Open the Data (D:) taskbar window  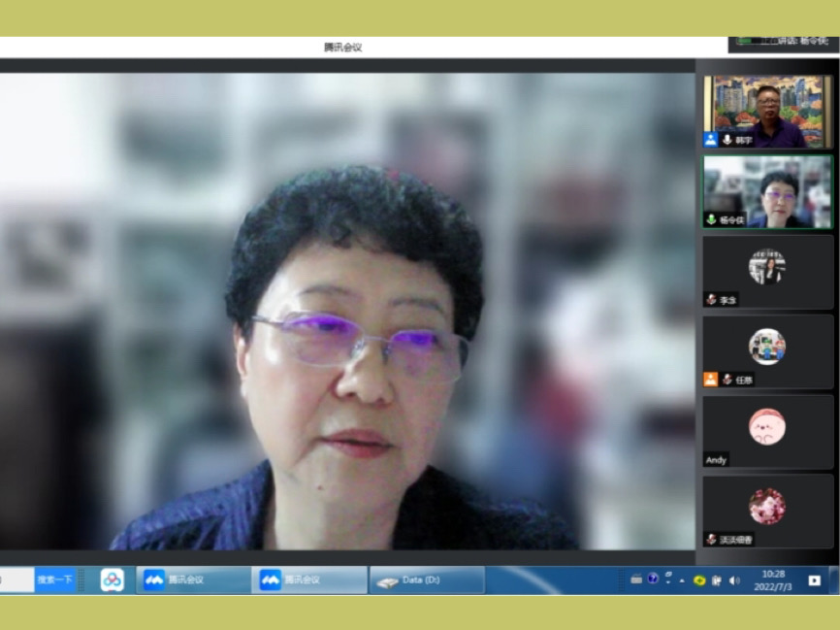tap(427, 580)
